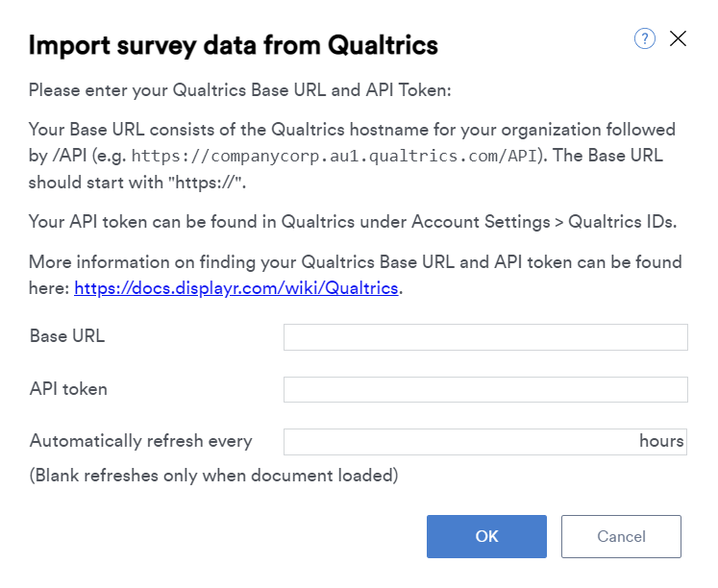Dismiss the dialog using Cancel
Image resolution: width=718 pixels, height=588 pixels.
[x=621, y=536]
